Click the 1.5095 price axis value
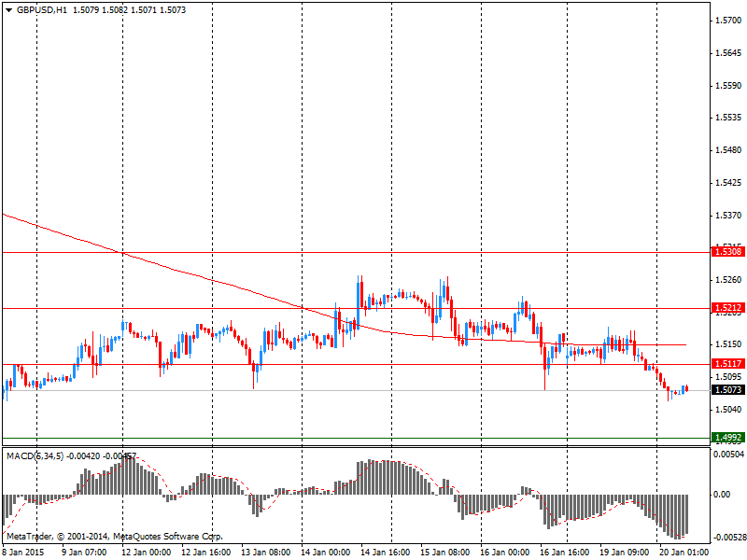Image resolution: width=747 pixels, height=560 pixels. coord(729,377)
